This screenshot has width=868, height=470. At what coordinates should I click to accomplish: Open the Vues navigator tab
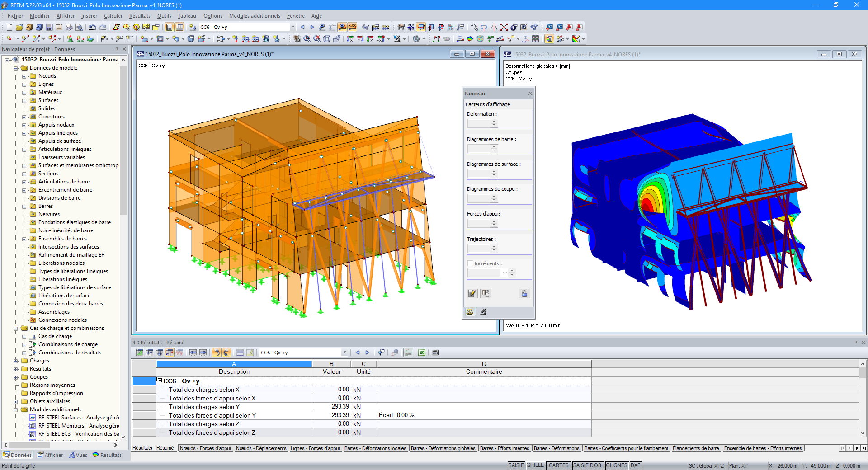tap(78, 455)
